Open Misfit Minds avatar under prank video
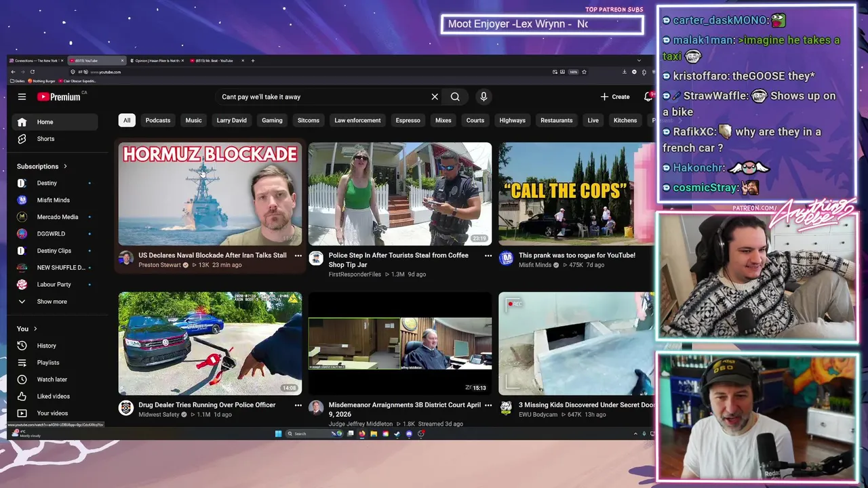The height and width of the screenshot is (488, 868). pyautogui.click(x=506, y=258)
